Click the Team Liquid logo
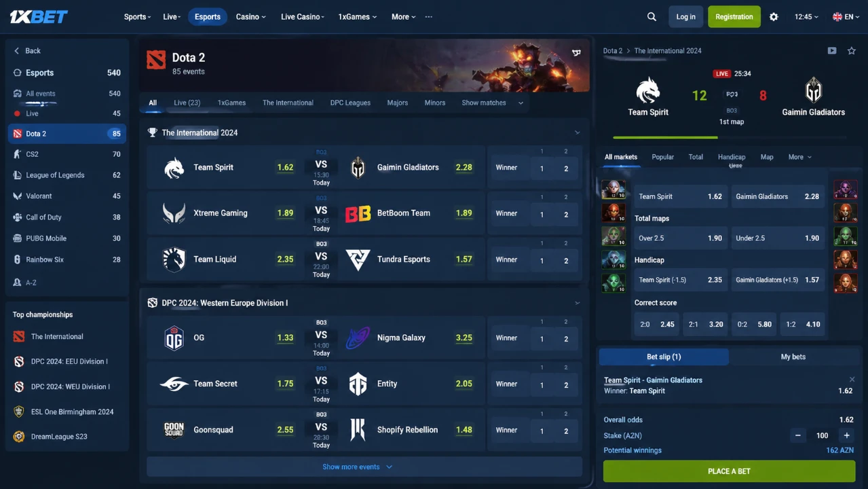This screenshot has width=868, height=489. [174, 259]
